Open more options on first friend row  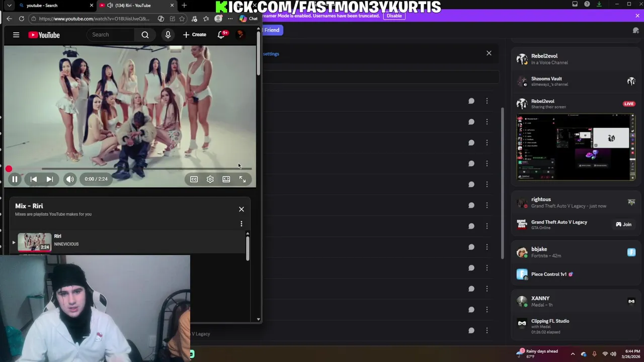click(x=487, y=101)
